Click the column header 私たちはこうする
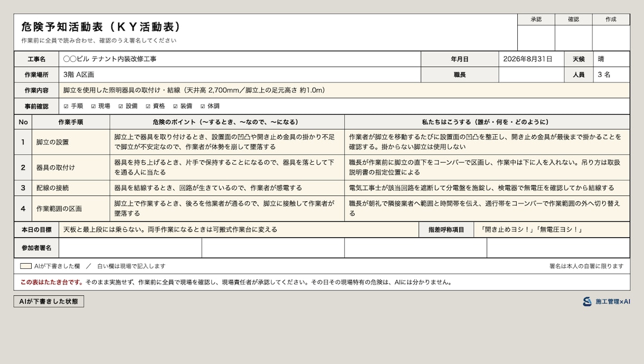This screenshot has height=364, width=644. pyautogui.click(x=486, y=122)
